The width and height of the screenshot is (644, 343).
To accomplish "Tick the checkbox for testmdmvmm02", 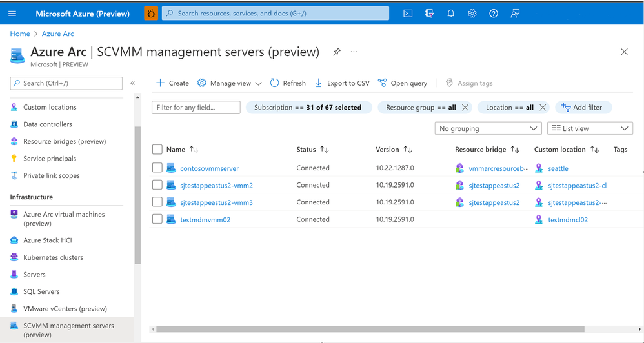I will tap(157, 219).
